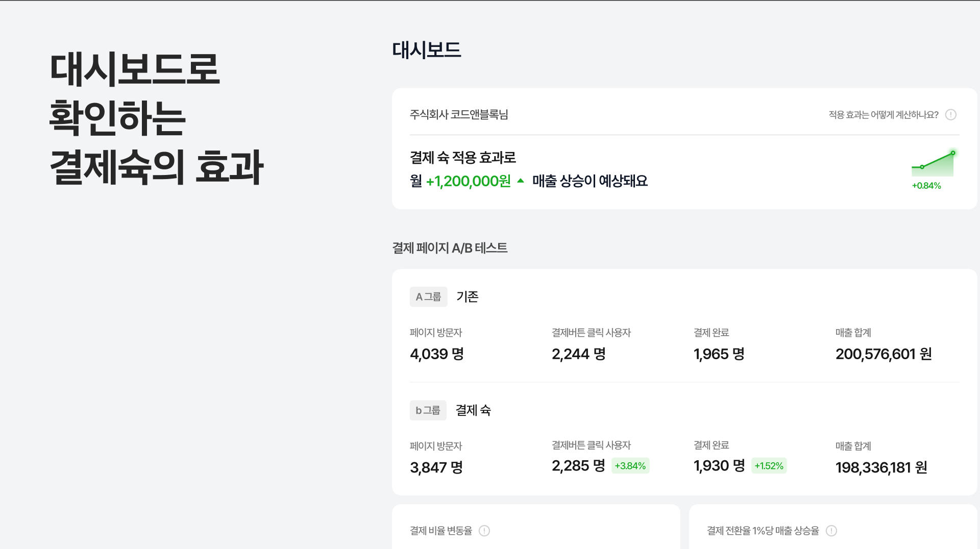The image size is (980, 549).
Task: Click B group 매출 합계 198,336,181 원
Action: pyautogui.click(x=881, y=467)
